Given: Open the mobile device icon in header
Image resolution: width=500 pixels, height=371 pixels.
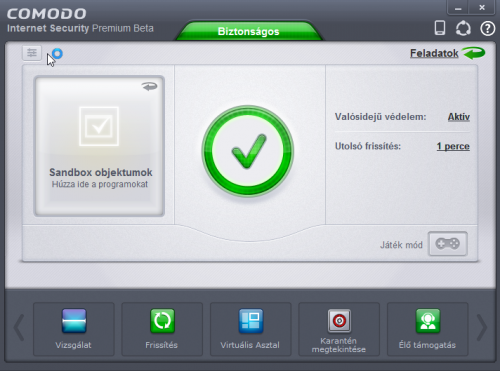Looking at the screenshot, I should (440, 28).
